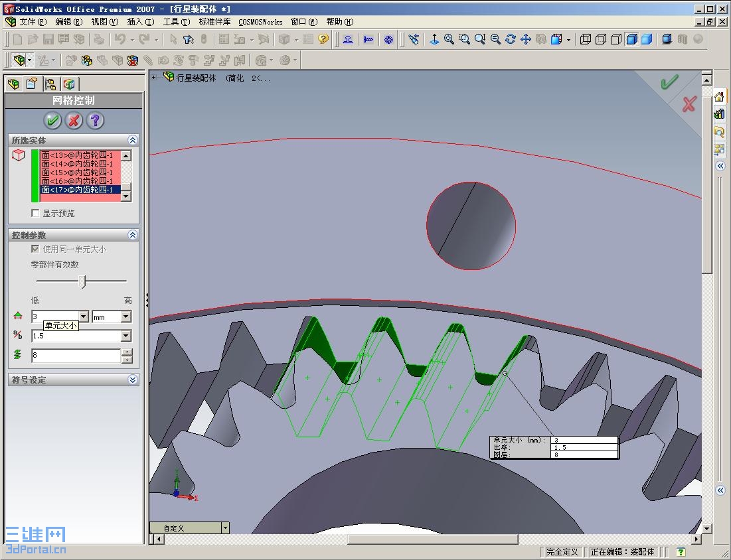Switch to Hidden Lines Visible display
The height and width of the screenshot is (560, 731).
click(601, 39)
